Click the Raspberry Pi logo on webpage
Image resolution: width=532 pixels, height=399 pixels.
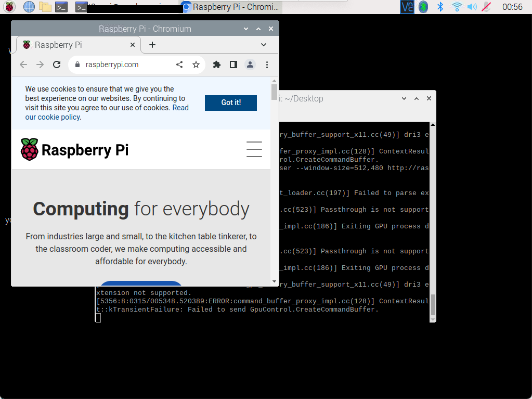pyautogui.click(x=75, y=150)
